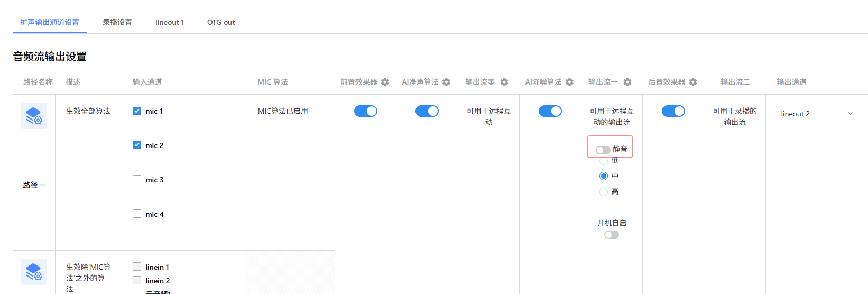The height and width of the screenshot is (294, 868).
Task: Click the 输出流一 gear icon
Action: [x=627, y=82]
